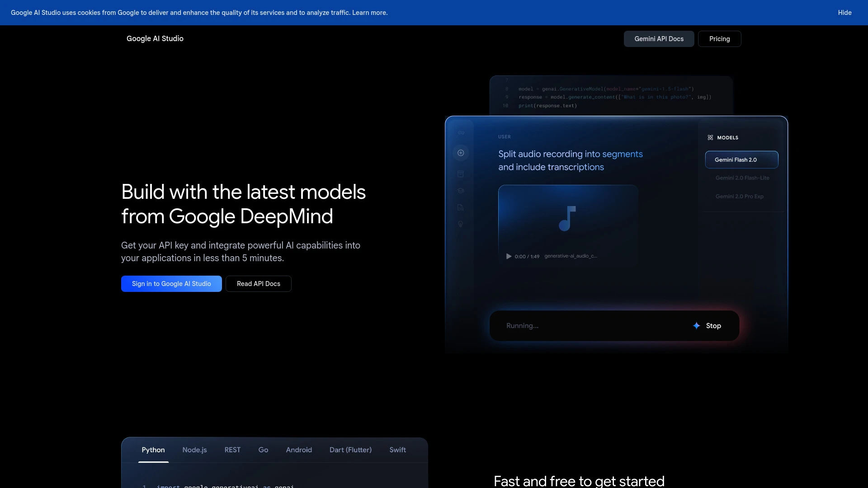Switch to the Node.js tab

pos(194,450)
